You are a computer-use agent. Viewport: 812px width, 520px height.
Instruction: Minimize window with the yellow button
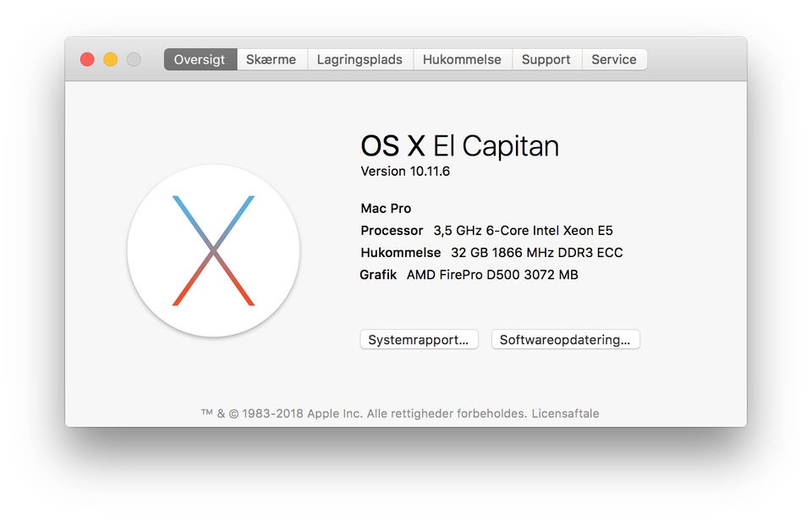click(110, 59)
